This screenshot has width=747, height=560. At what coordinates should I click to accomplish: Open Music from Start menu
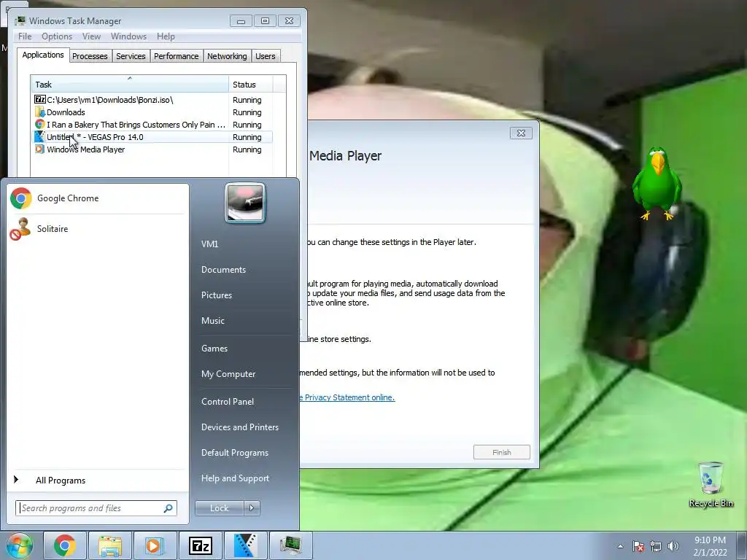click(212, 321)
